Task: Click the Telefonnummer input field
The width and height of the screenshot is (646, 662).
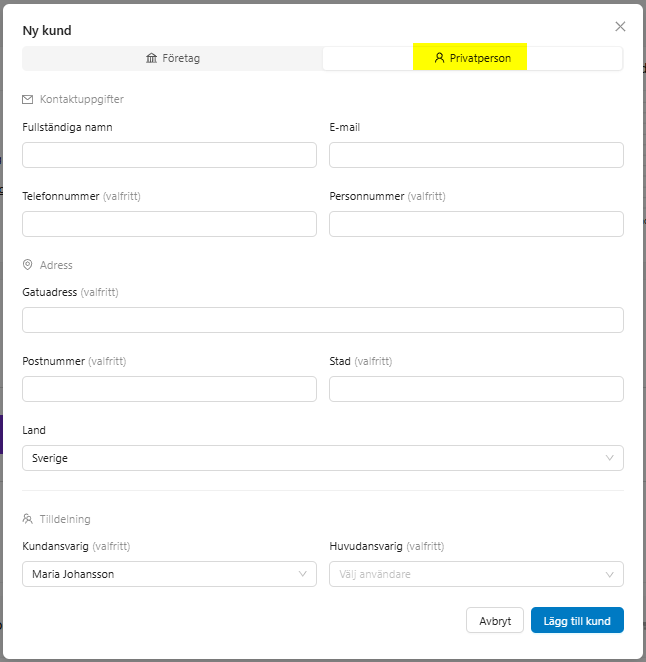Action: coord(169,224)
